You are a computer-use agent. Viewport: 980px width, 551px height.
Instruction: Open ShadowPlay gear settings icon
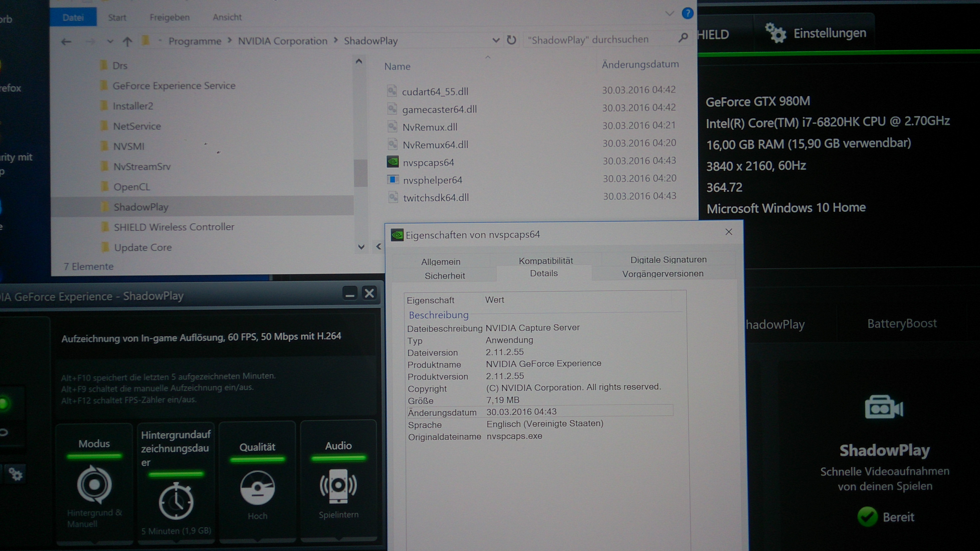point(15,474)
